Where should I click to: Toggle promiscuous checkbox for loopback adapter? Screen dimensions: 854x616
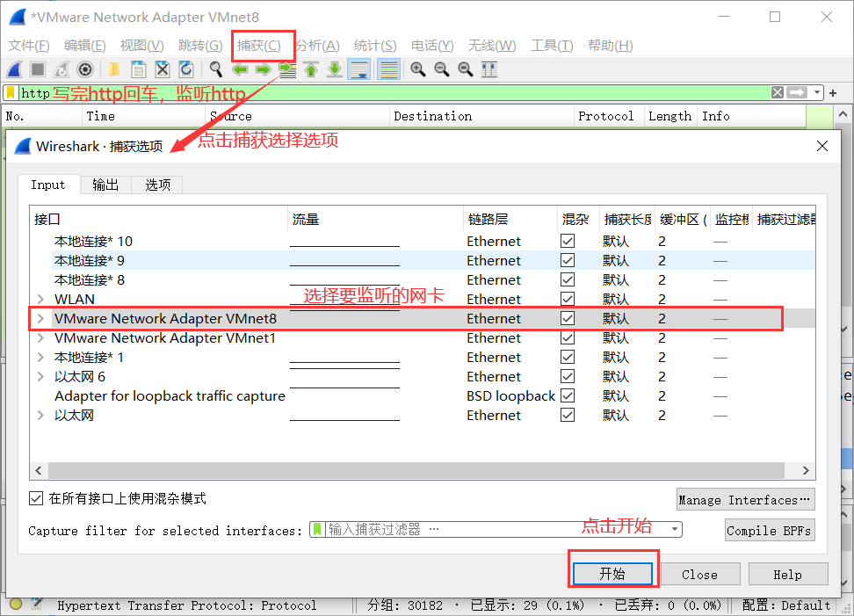click(x=568, y=395)
